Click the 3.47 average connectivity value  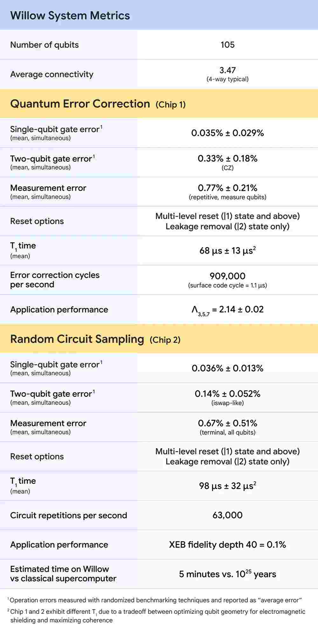(x=227, y=70)
